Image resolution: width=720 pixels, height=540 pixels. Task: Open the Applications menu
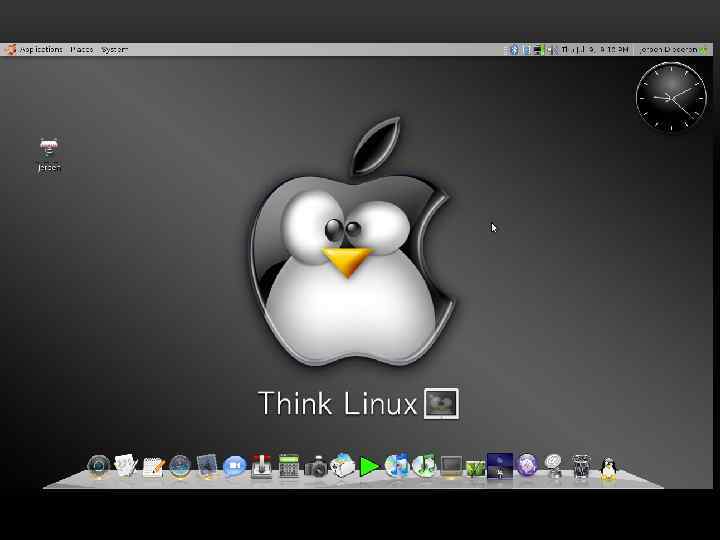point(40,50)
